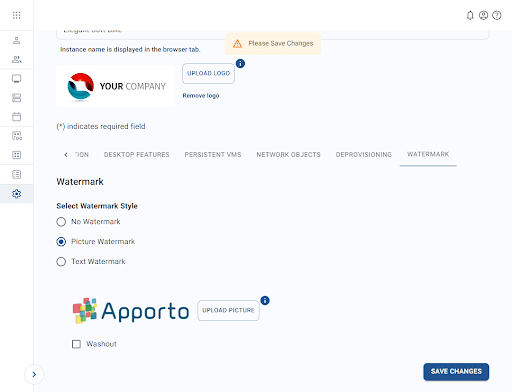Click the Upload Logo button

click(x=208, y=73)
